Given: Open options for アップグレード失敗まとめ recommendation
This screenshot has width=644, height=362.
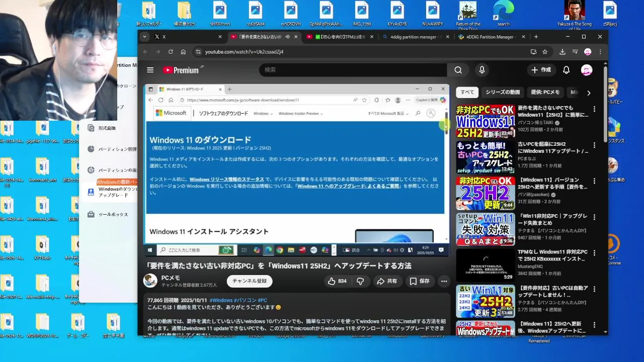Looking at the screenshot, I should coord(594,217).
